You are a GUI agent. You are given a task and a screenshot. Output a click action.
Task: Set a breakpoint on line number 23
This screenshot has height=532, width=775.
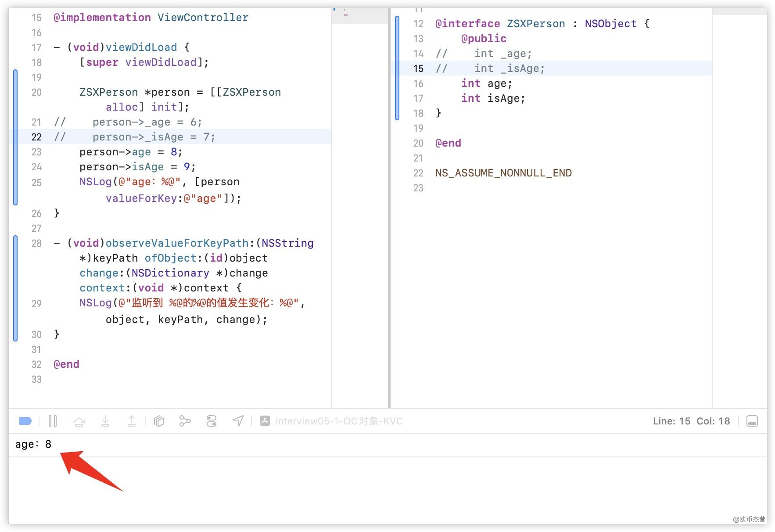[x=36, y=152]
